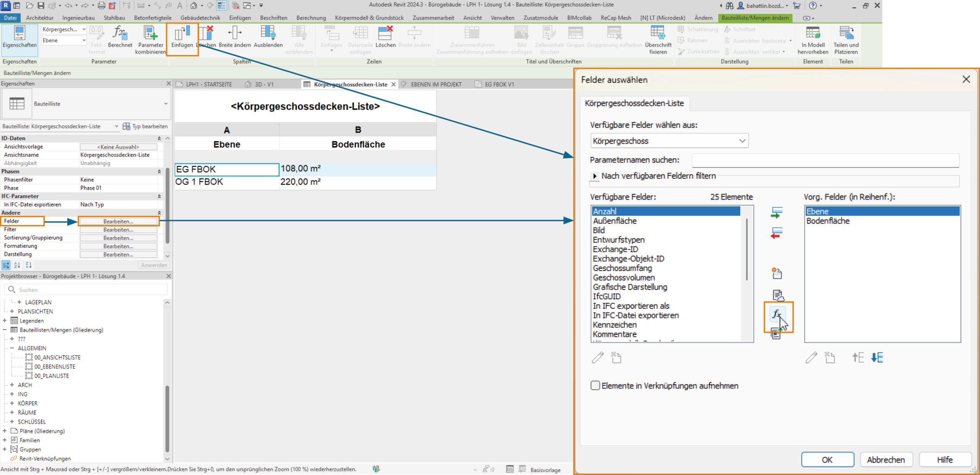Click the Verfügbare Felder list scrollbar
This screenshot has height=475, width=980.
coord(747,249)
